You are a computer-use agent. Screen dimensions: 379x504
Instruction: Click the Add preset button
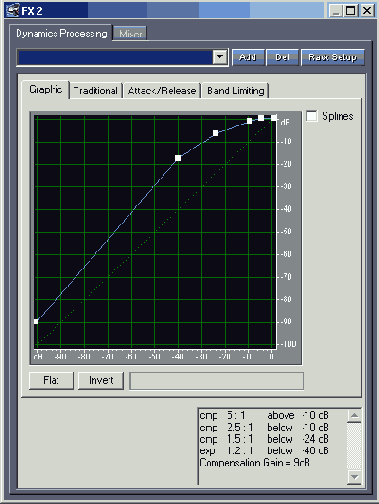pyautogui.click(x=248, y=57)
